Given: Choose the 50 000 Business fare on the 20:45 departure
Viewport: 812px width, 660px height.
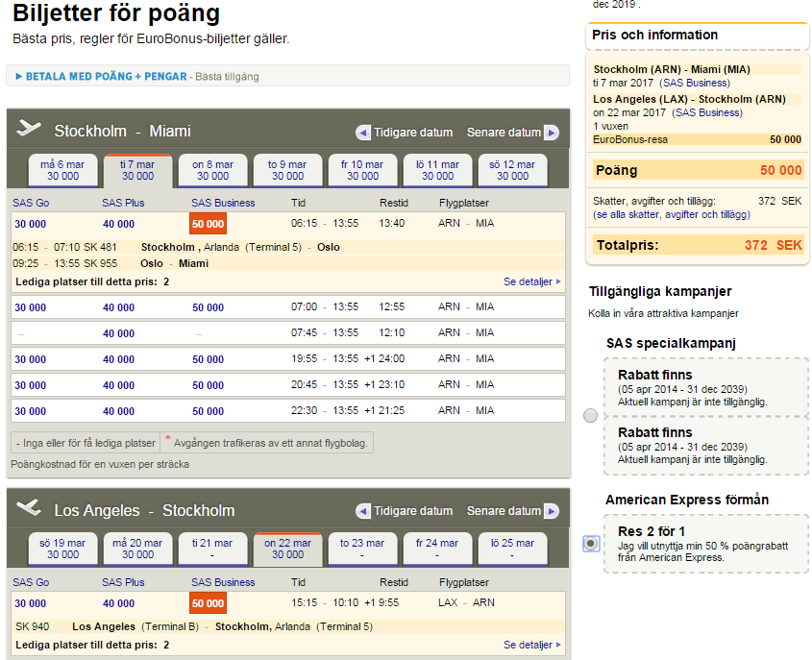Looking at the screenshot, I should (x=209, y=385).
